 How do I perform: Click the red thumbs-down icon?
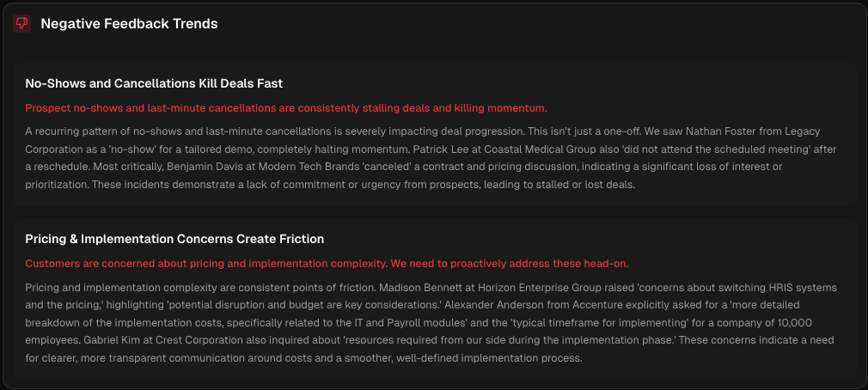21,24
